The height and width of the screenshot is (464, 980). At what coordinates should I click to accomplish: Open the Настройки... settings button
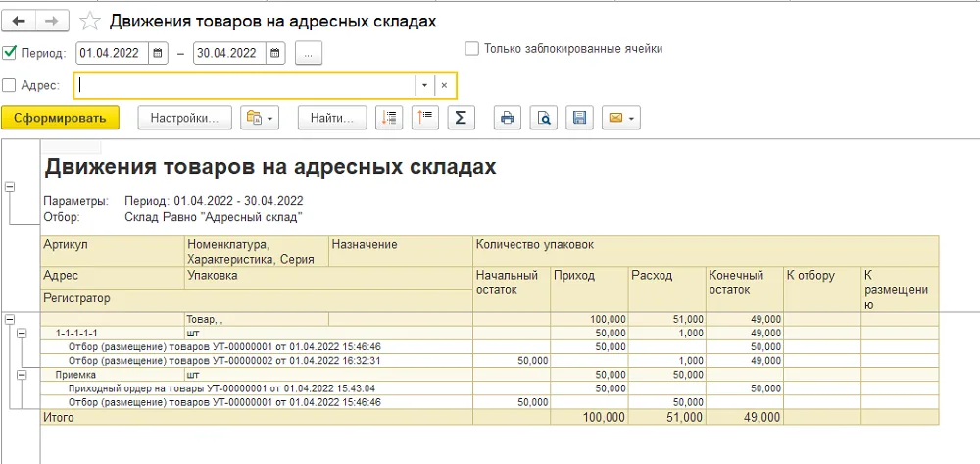coord(184,118)
